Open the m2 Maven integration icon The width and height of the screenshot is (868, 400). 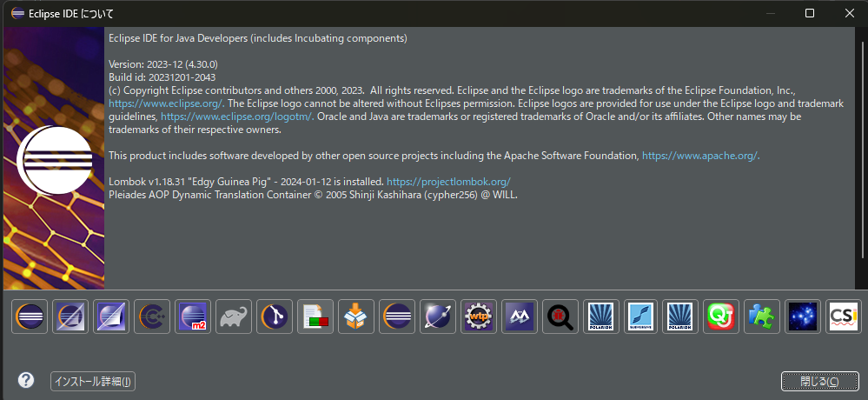pos(193,317)
